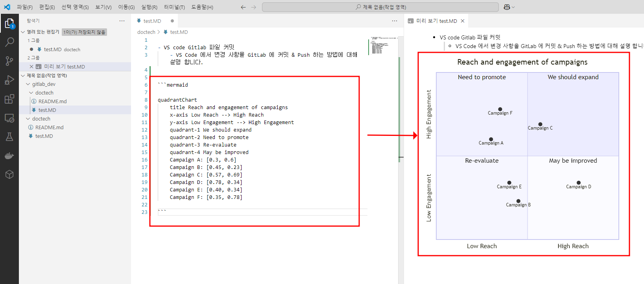The image size is (644, 284).
Task: Open Copilot dropdown chevron in title bar
Action: 513,7
